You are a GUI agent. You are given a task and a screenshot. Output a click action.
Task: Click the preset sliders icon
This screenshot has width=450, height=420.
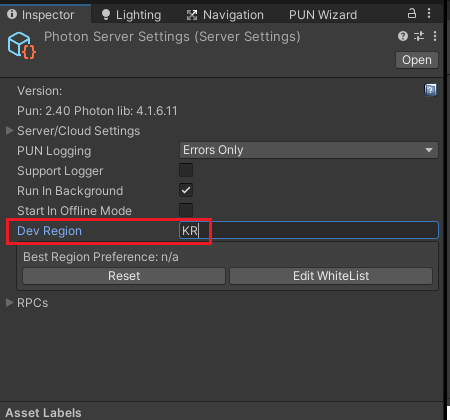pos(419,36)
